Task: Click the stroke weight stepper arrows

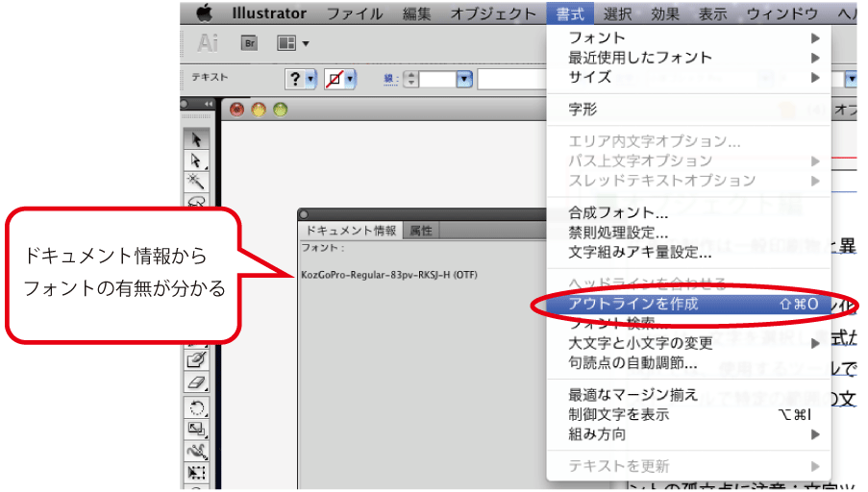Action: (411, 79)
